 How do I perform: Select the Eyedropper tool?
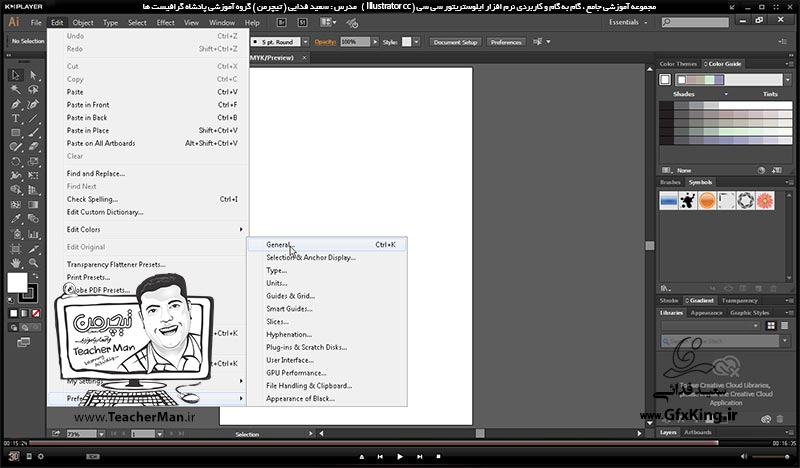[15, 219]
